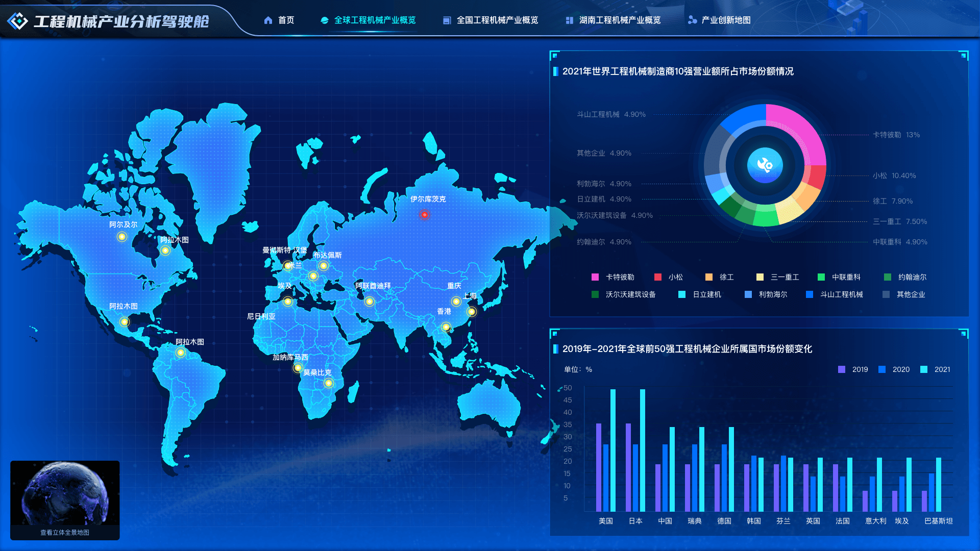
Task: Click the 产业创新地图 nav icon
Action: pyautogui.click(x=692, y=20)
